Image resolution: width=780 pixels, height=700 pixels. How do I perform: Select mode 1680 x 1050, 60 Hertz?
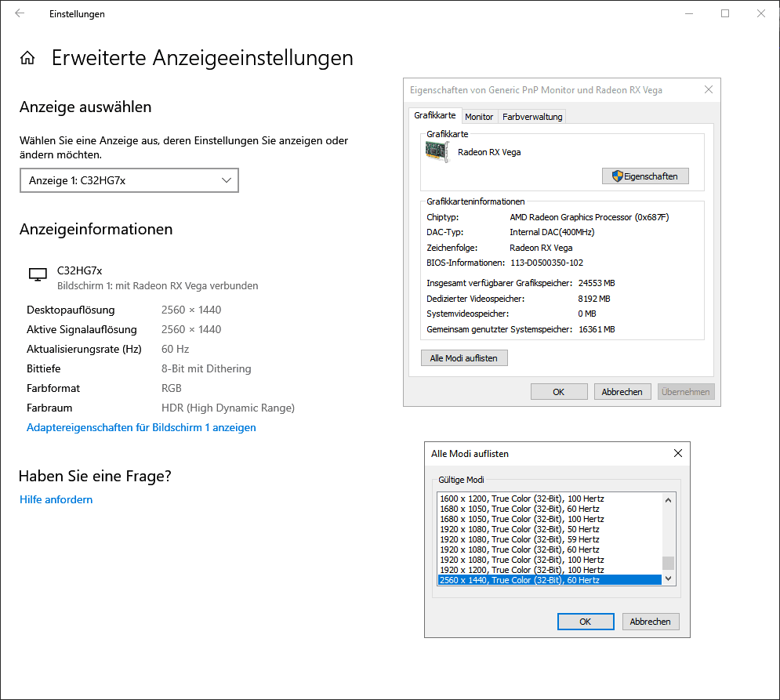tap(550, 509)
